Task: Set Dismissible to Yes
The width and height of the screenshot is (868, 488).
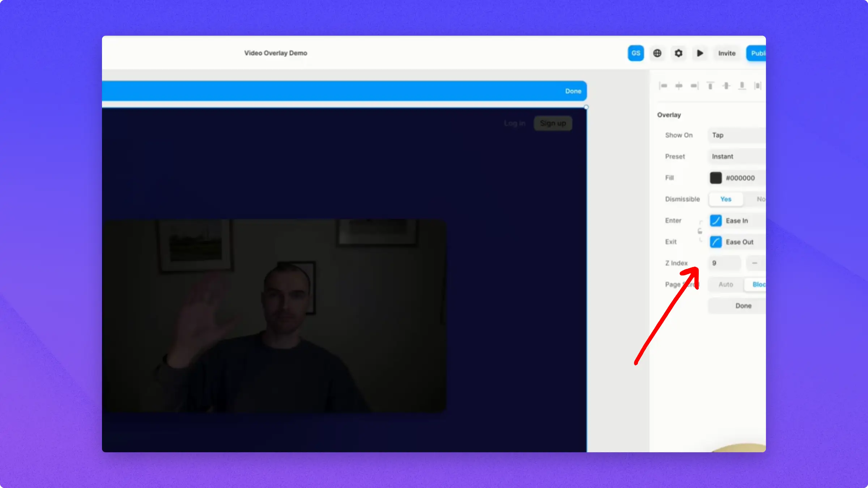Action: [x=726, y=199]
